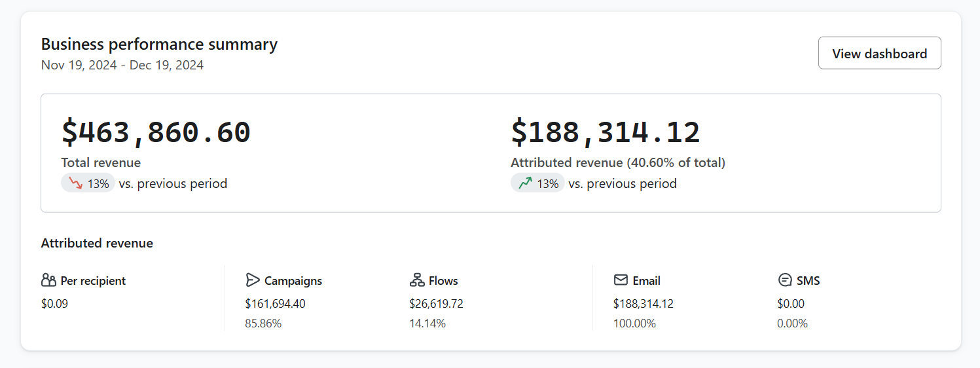Click the Attributed revenue section heading

(x=97, y=244)
